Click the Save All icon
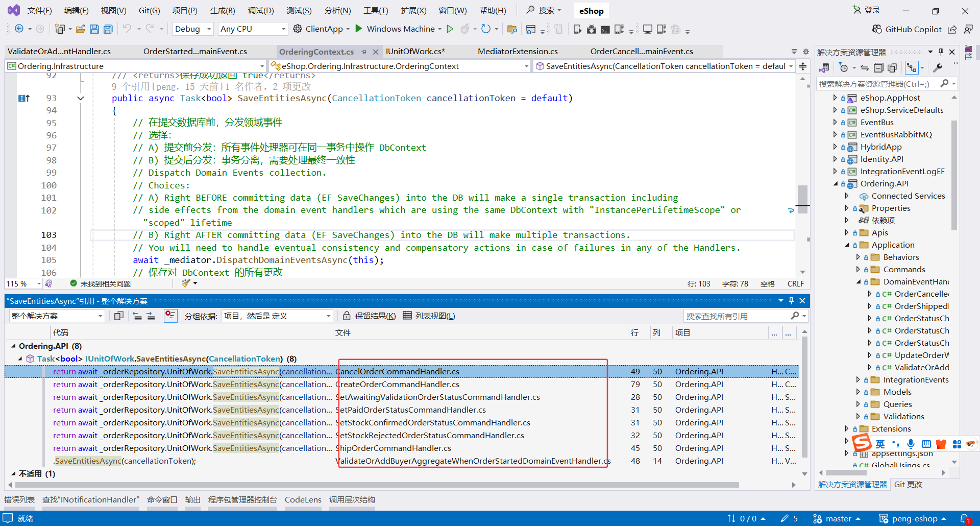The height and width of the screenshot is (526, 980). 108,29
